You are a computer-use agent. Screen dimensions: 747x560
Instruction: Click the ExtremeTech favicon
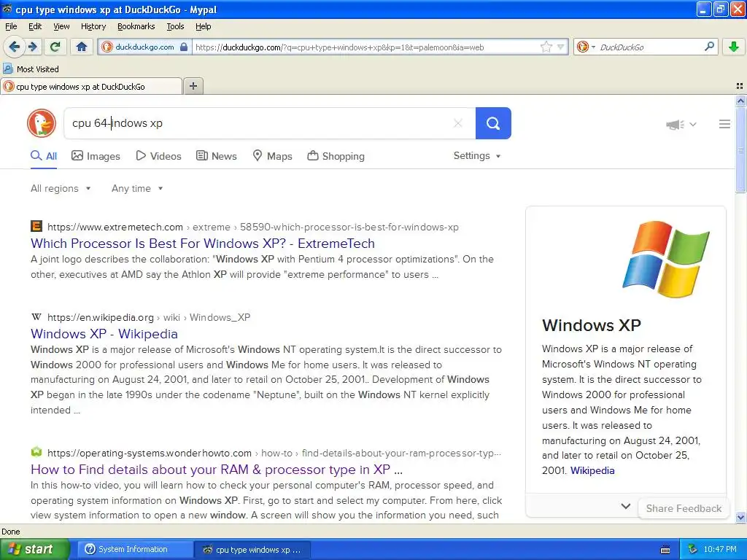point(36,226)
